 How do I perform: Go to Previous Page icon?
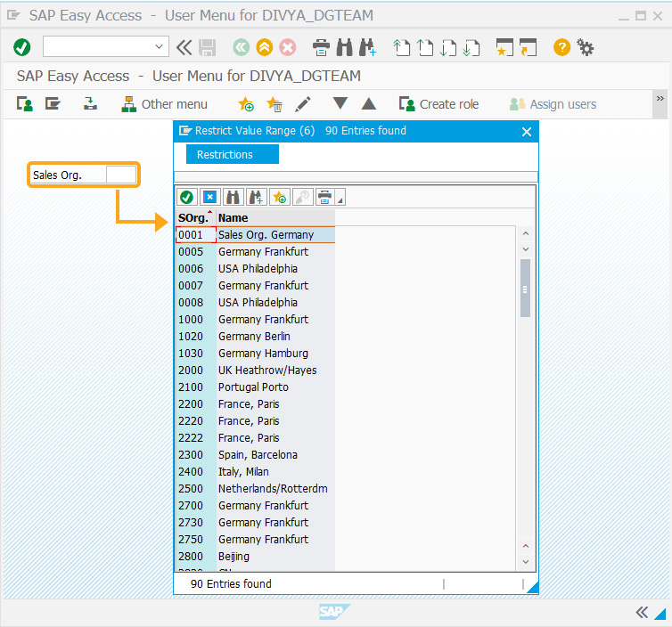coord(425,47)
